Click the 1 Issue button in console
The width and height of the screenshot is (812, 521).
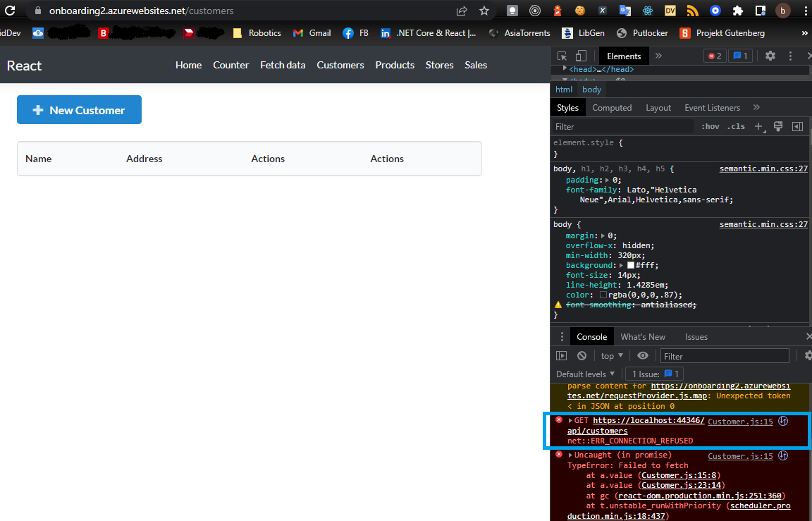coord(655,374)
